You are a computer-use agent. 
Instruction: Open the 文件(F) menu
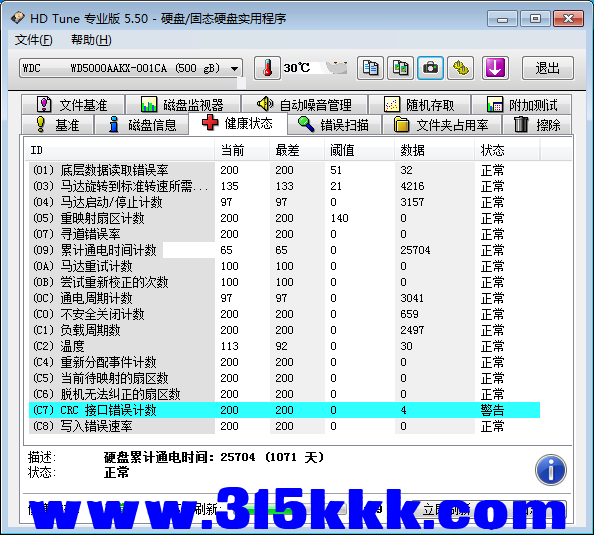click(33, 40)
